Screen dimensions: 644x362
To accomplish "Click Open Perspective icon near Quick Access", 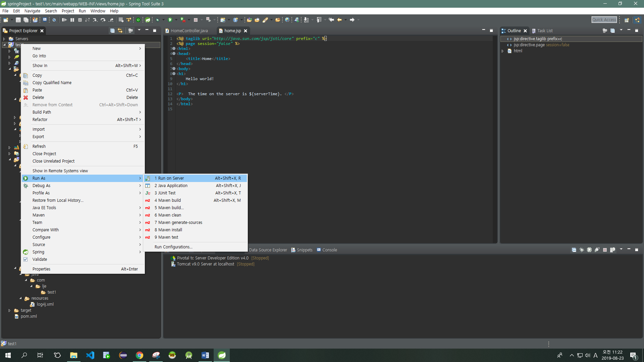I will [x=626, y=20].
